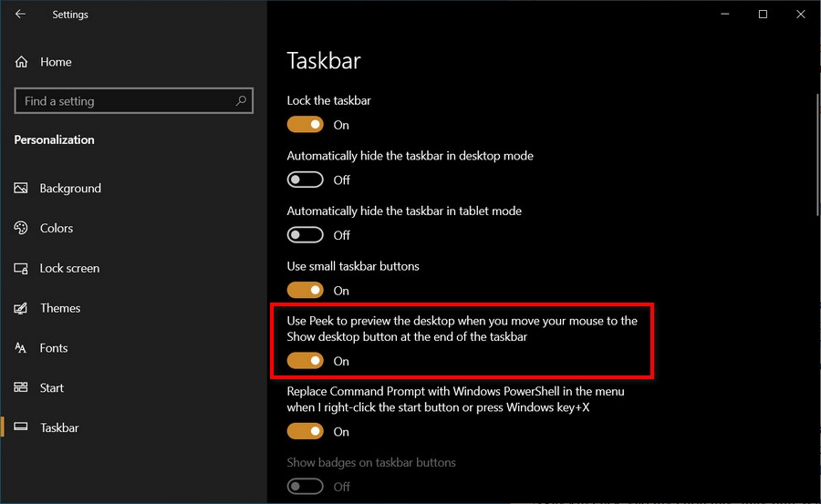Click the Themes brush icon
The image size is (821, 504).
coord(21,308)
